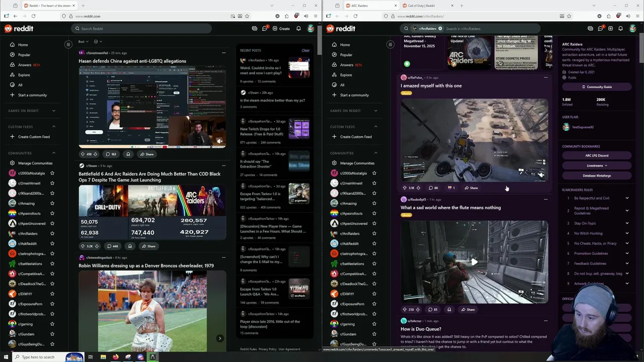Favorite r/ExposurePorn star in right window
This screenshot has height=362, width=644.
374,304
